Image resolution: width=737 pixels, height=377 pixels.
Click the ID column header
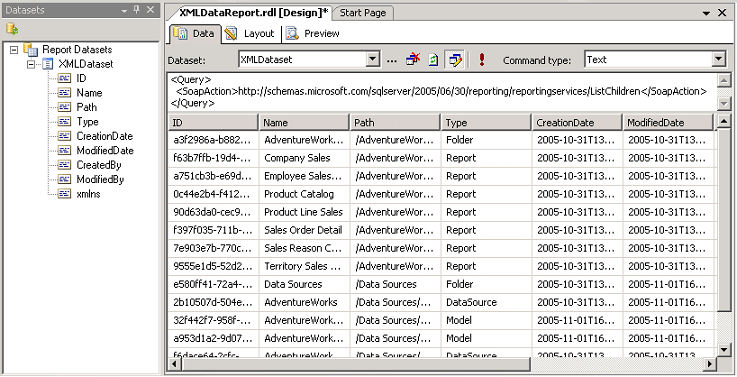[213, 122]
